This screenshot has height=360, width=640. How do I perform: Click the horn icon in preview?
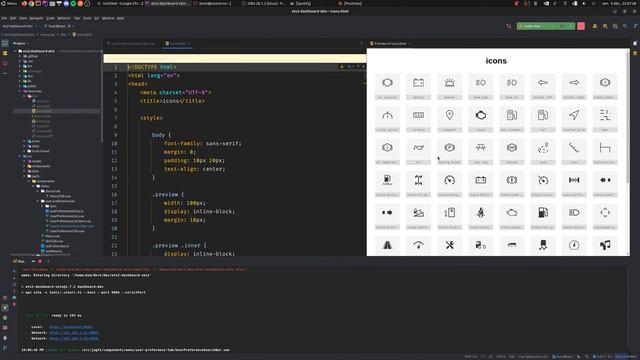coord(418,148)
